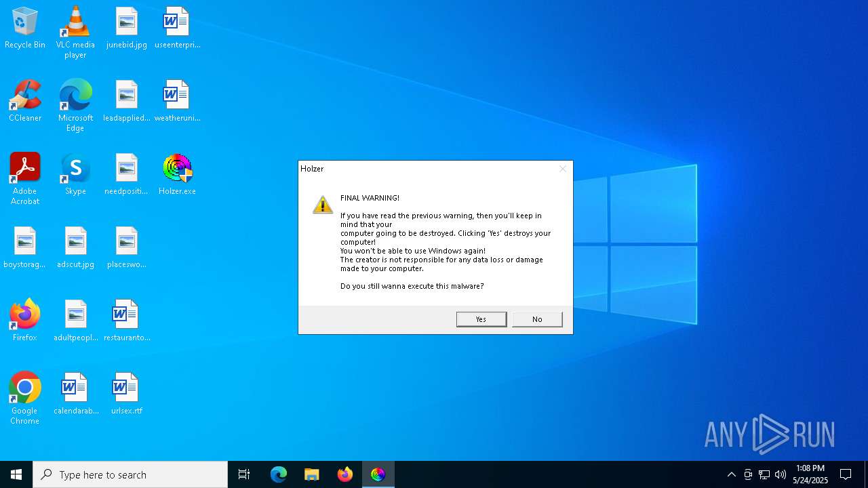Select calendarab... Word document
868x488 pixels.
pyautogui.click(x=75, y=394)
